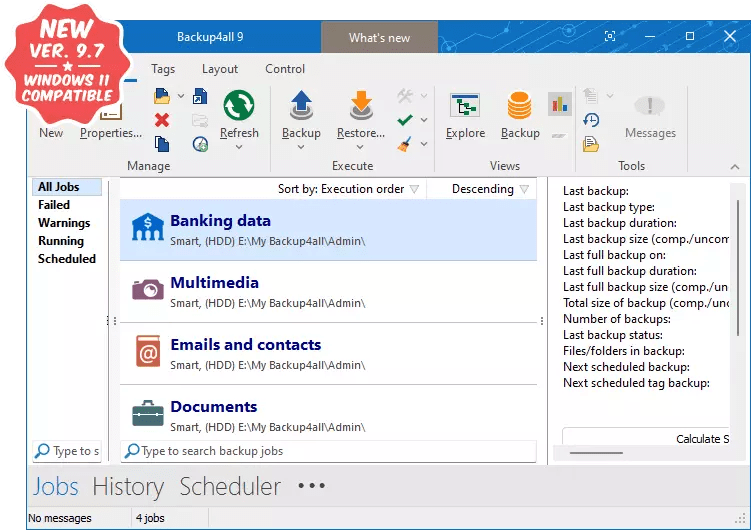
Task: Select Banking data backup job title
Action: coord(220,221)
